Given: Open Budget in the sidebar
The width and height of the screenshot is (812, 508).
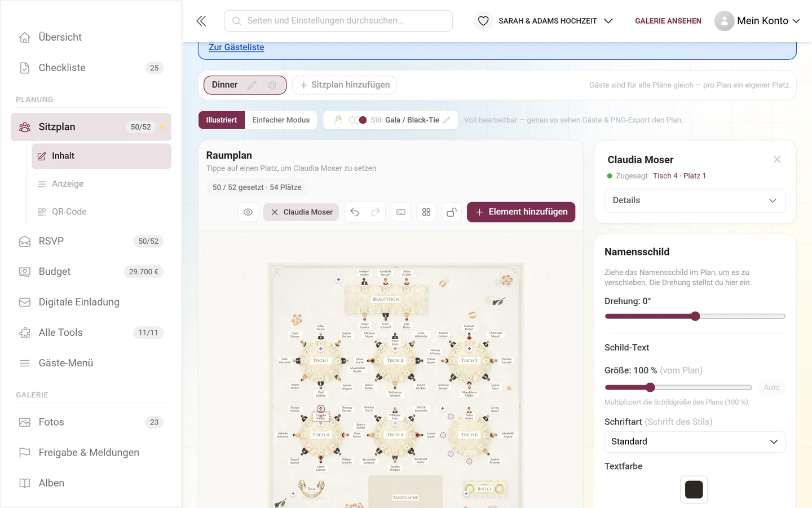Looking at the screenshot, I should (90, 271).
